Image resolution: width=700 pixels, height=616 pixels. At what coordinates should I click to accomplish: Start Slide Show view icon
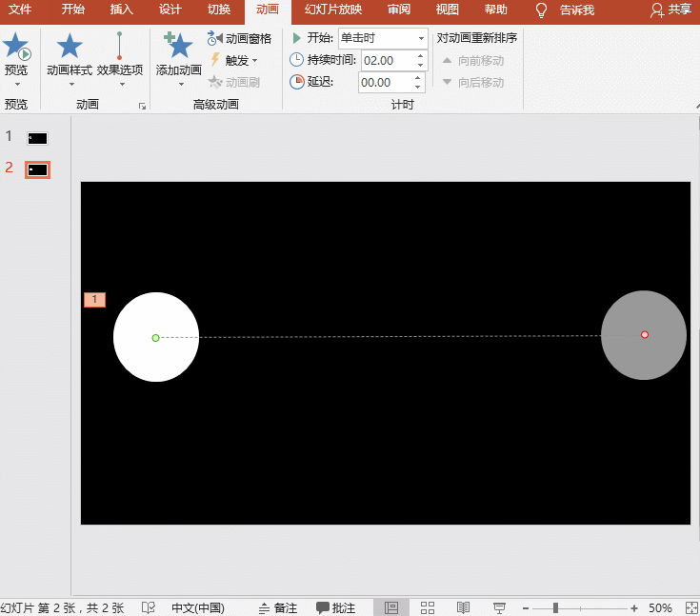coord(499,607)
